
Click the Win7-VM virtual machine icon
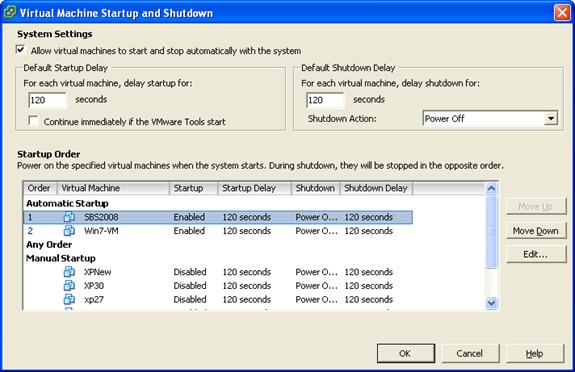click(69, 231)
